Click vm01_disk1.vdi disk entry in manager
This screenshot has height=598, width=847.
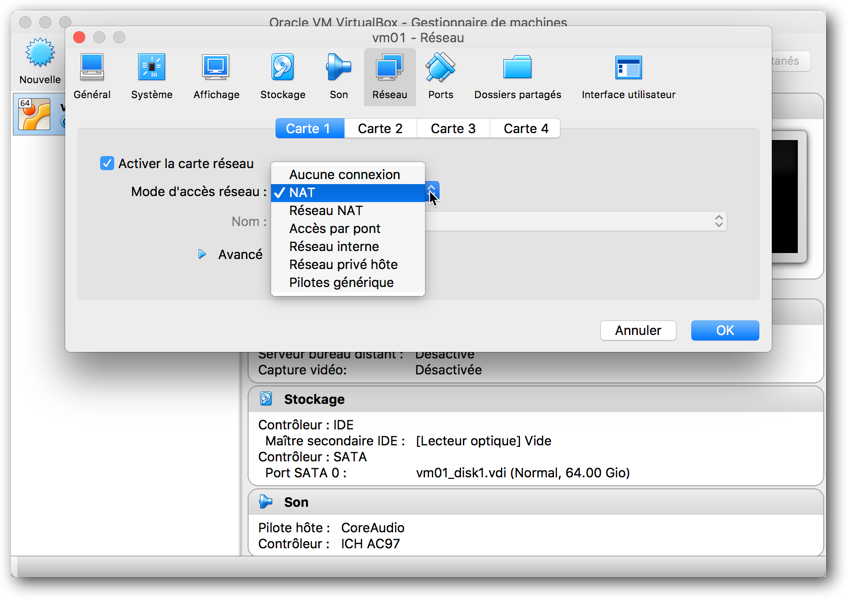click(x=523, y=473)
